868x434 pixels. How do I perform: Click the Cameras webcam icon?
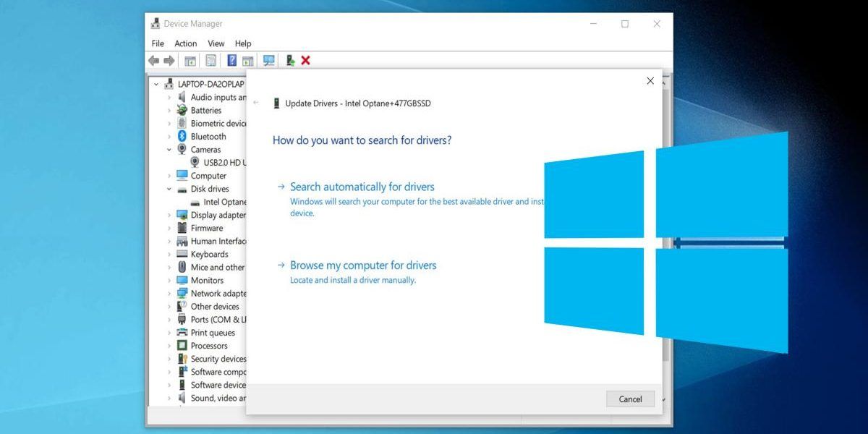(x=182, y=149)
